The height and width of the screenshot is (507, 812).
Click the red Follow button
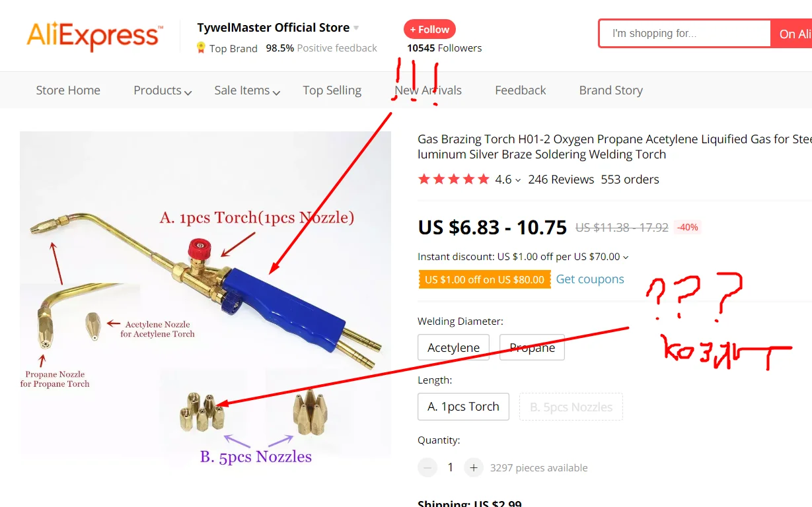tap(429, 29)
